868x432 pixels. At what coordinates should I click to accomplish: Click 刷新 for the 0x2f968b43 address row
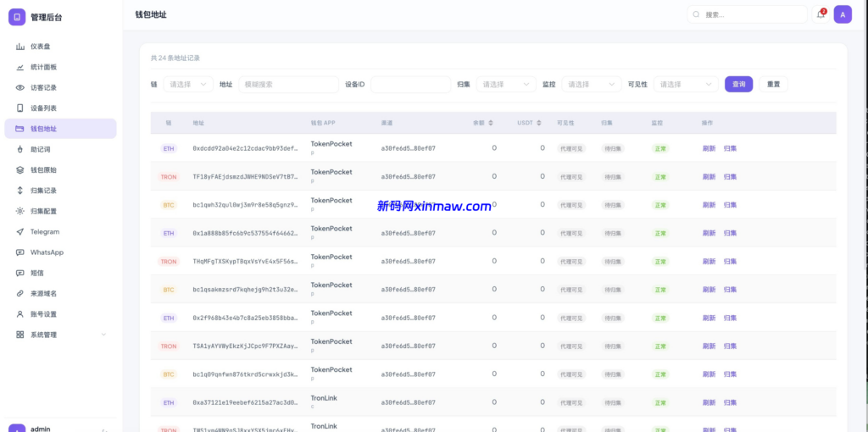pos(709,318)
